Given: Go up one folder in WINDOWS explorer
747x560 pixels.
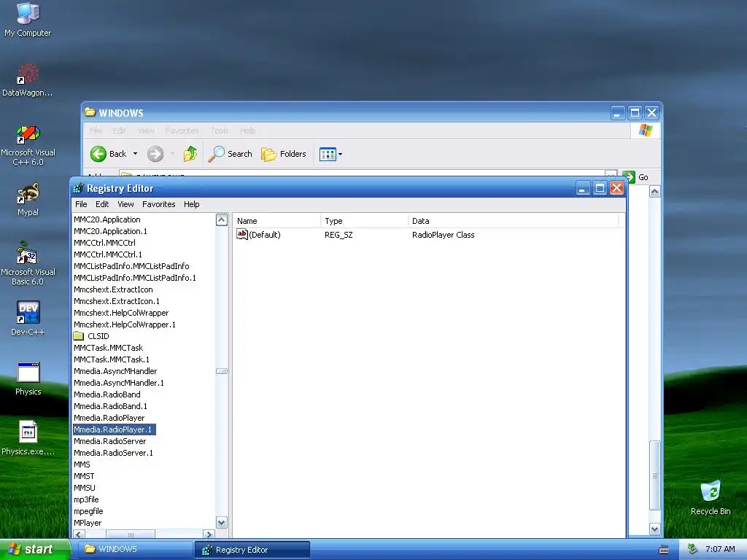Looking at the screenshot, I should 190,154.
